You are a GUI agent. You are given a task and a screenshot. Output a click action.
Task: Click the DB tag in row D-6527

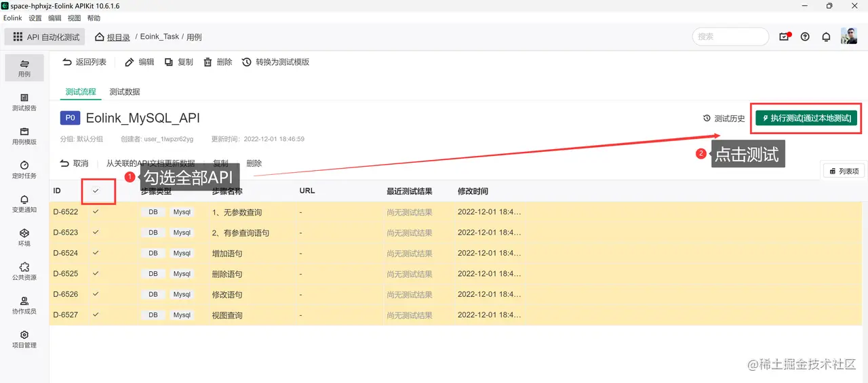click(x=153, y=315)
